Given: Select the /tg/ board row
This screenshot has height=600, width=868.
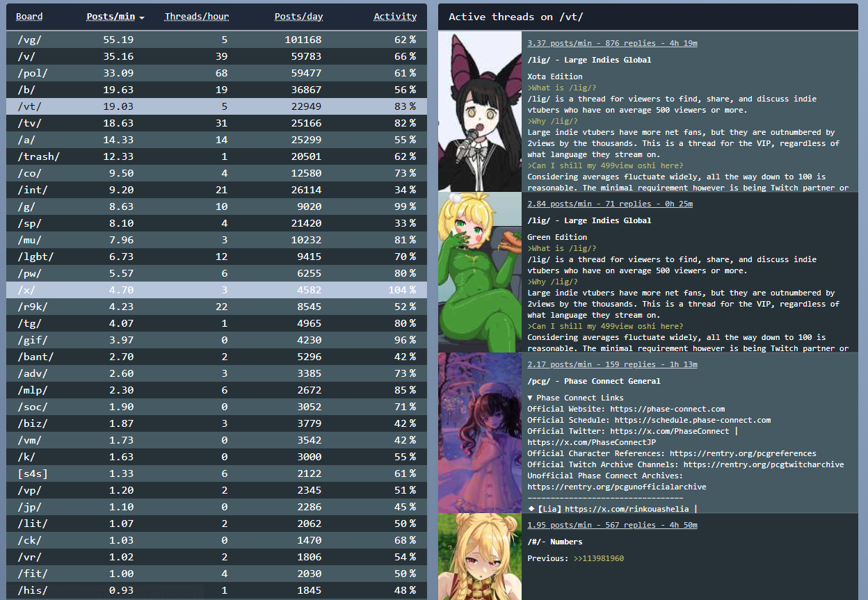Looking at the screenshot, I should [216, 323].
